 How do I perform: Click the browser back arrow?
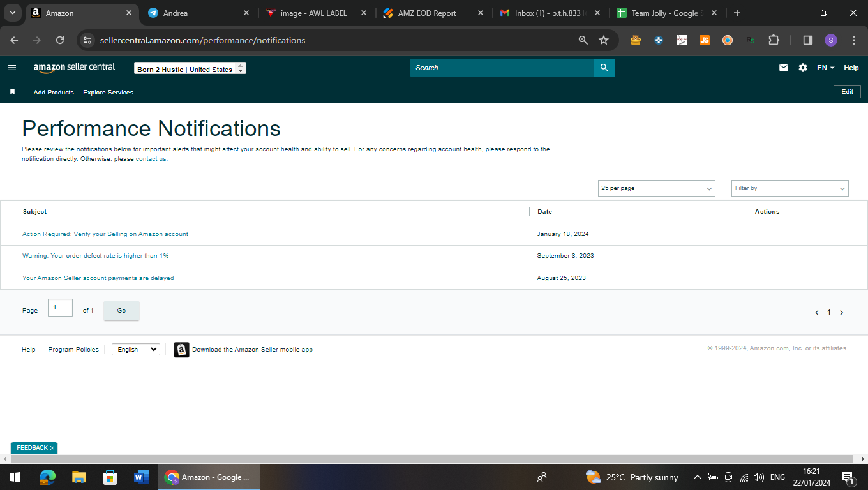tap(14, 40)
